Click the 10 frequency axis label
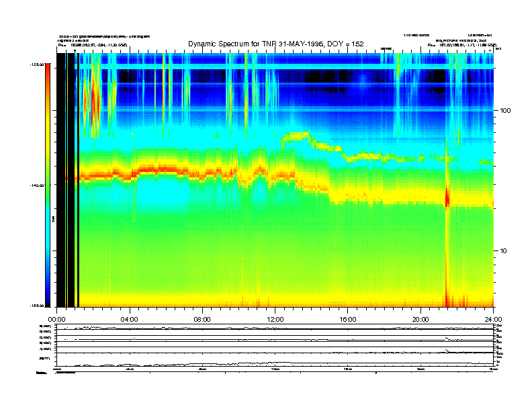Screen dimensions: 532x411 504,251
